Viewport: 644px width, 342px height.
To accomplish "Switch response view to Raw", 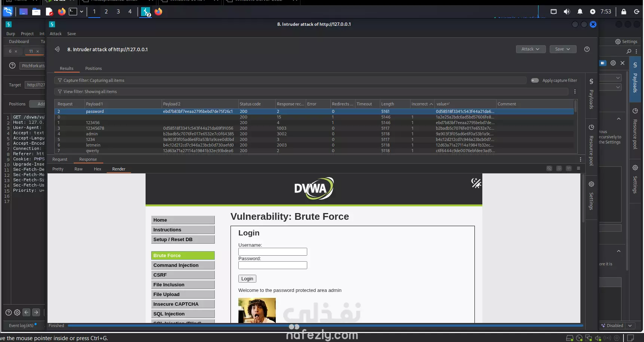I will pyautogui.click(x=79, y=169).
